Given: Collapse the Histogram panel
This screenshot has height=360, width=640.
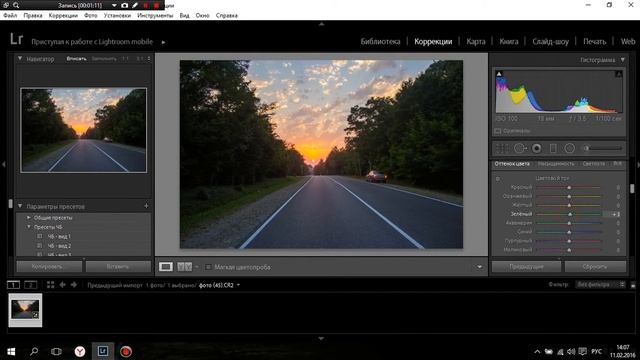Looking at the screenshot, I should point(623,60).
